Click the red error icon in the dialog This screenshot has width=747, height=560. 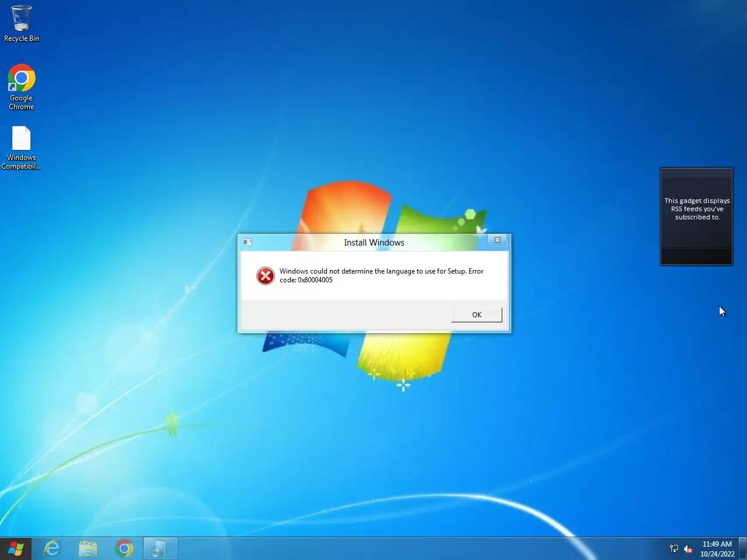click(266, 276)
